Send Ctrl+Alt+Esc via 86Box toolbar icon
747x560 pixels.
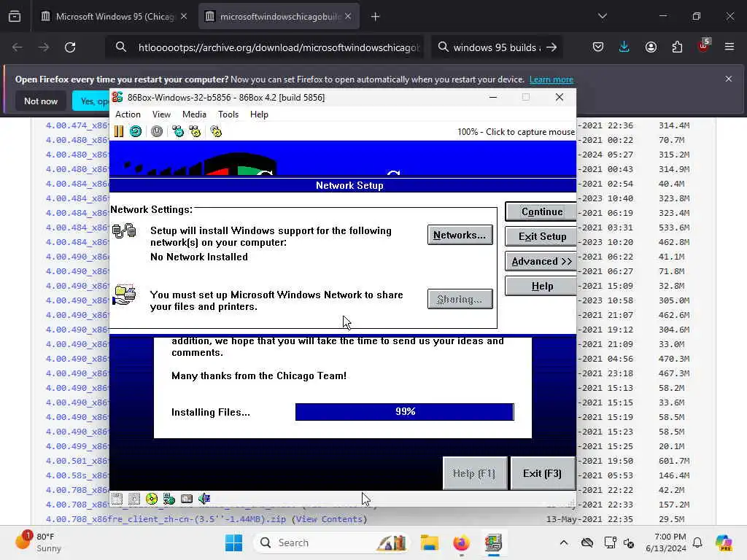coord(195,131)
